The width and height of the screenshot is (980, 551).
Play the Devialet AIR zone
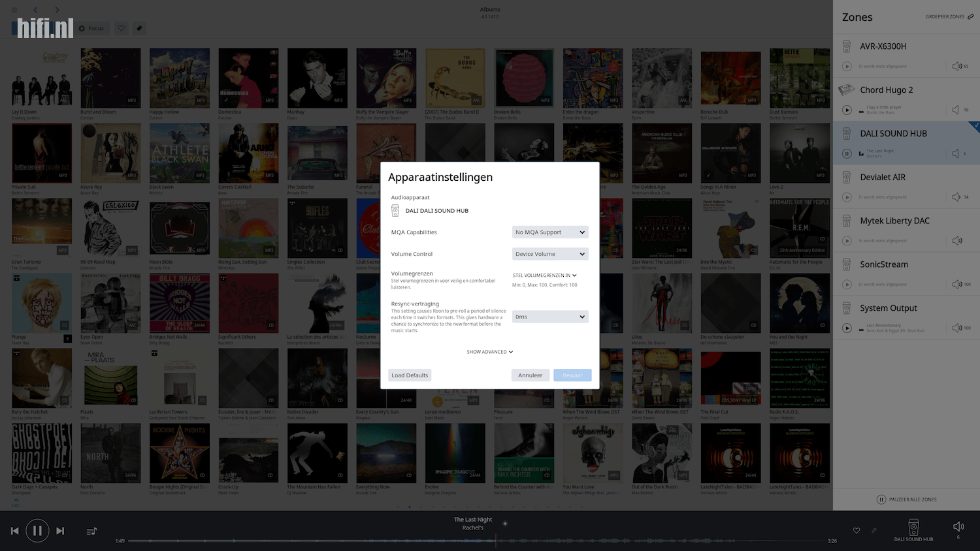[847, 197]
